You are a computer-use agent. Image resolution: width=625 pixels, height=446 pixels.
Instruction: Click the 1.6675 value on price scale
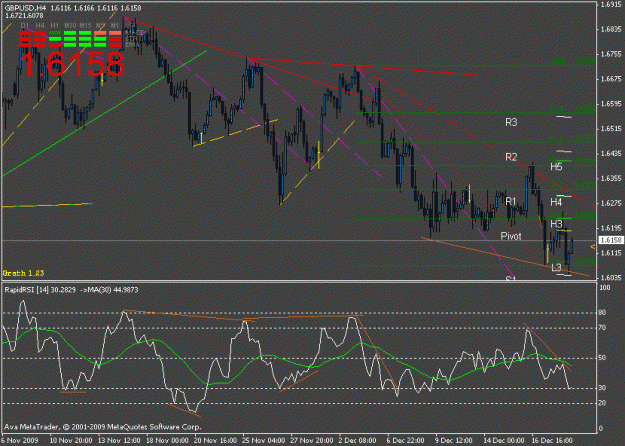click(x=611, y=79)
